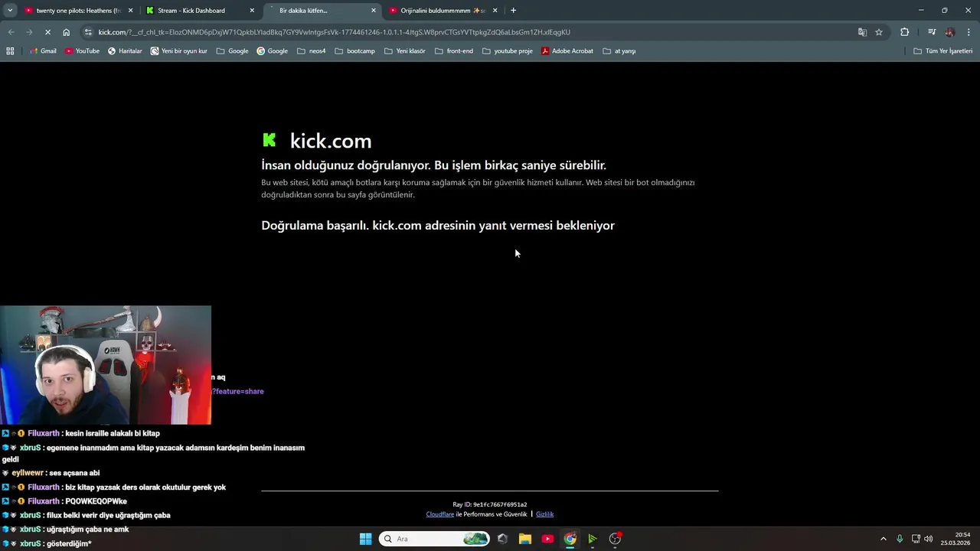Open the Yeni bir oyun kur bookmark
980x551 pixels.
[x=178, y=51]
